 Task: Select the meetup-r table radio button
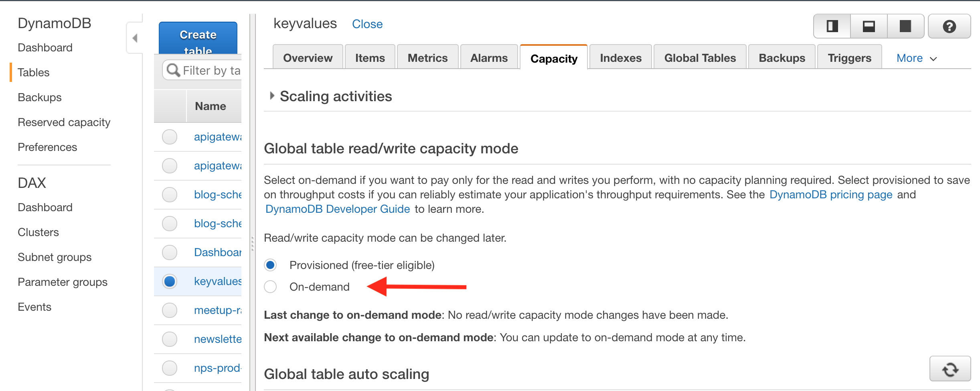click(x=170, y=310)
